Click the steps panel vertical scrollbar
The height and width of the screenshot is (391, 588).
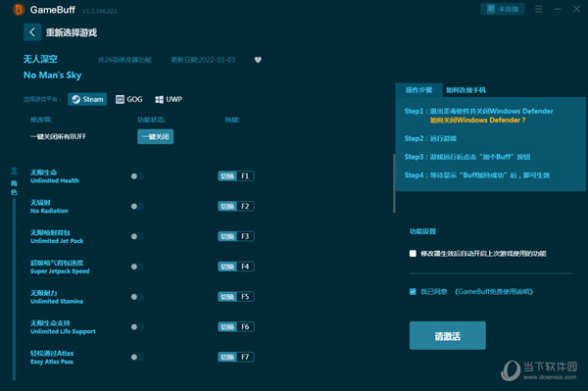[394, 183]
